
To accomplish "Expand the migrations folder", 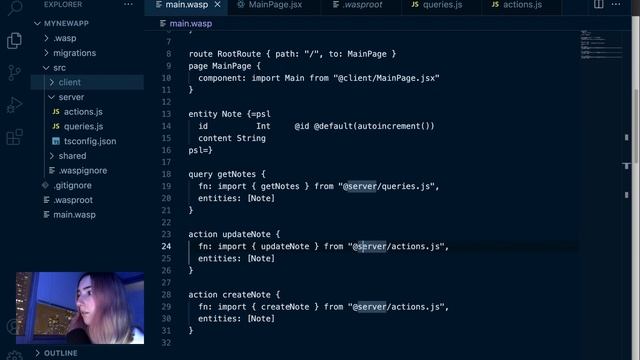I will click(x=46, y=53).
